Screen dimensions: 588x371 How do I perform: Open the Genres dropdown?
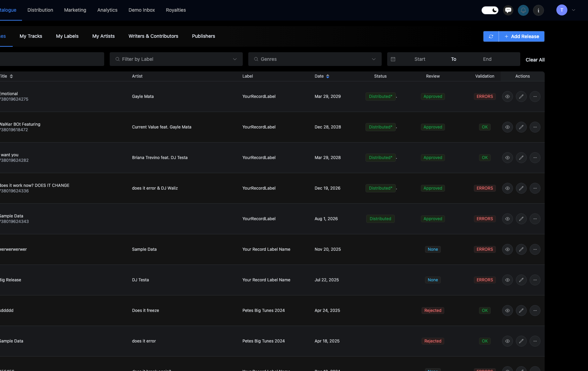tap(314, 59)
